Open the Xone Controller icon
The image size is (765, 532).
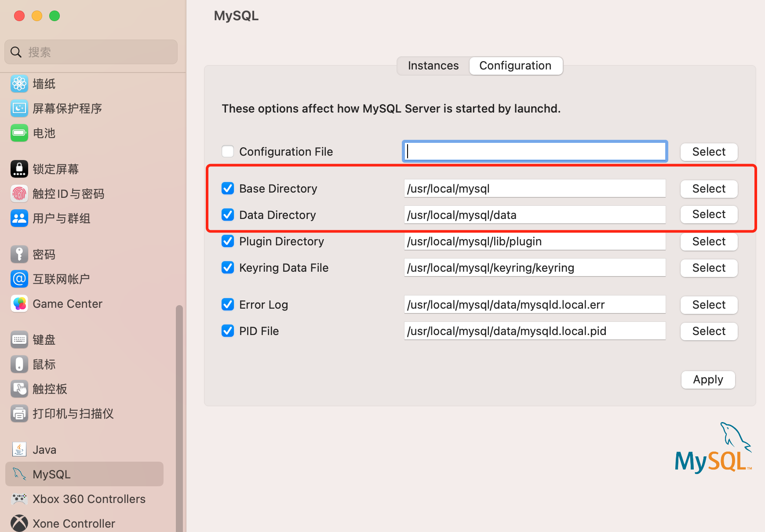pyautogui.click(x=19, y=523)
